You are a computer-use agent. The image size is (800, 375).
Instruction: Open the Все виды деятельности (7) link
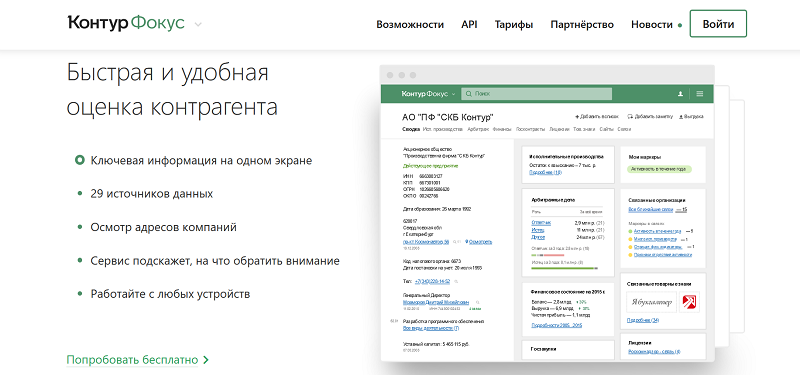point(431,328)
